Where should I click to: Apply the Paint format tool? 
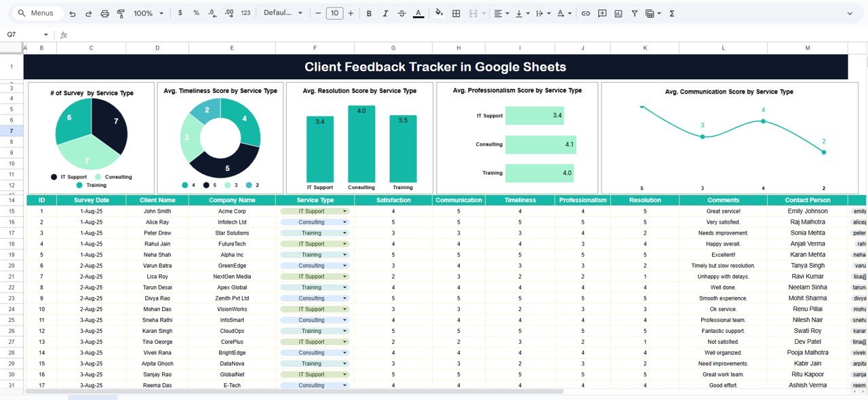121,13
